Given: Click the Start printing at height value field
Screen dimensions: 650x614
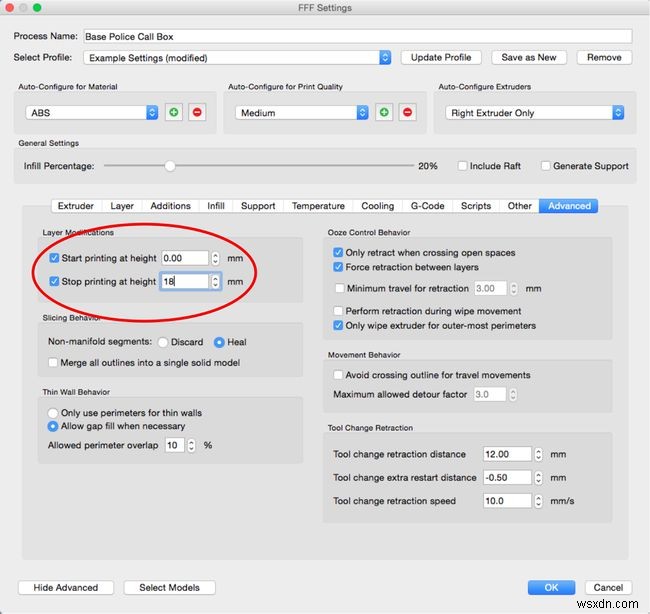Looking at the screenshot, I should click(185, 258).
